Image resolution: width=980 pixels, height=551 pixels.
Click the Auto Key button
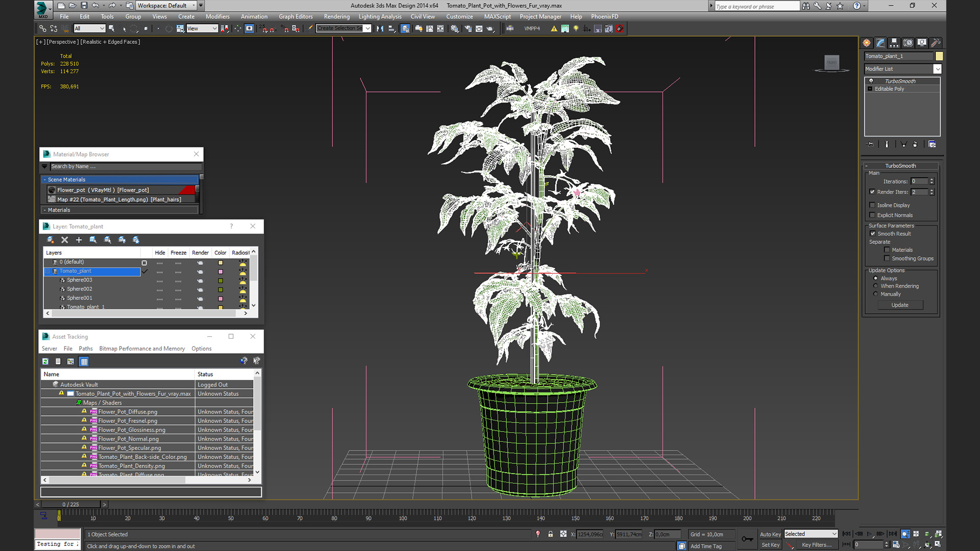point(770,534)
